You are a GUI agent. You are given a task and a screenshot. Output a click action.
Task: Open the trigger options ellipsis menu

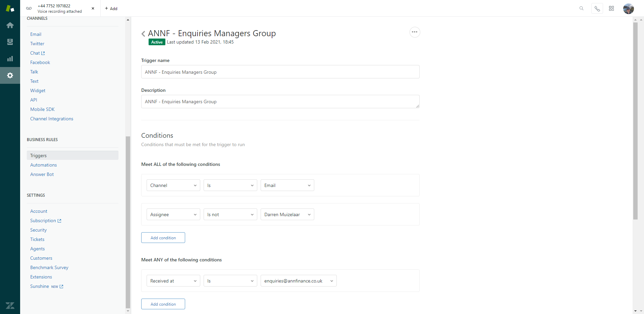[415, 32]
